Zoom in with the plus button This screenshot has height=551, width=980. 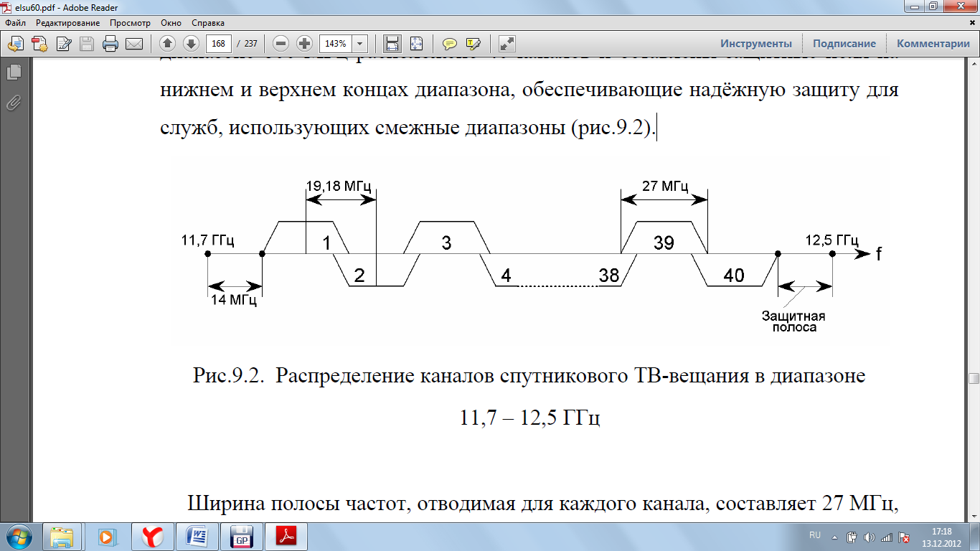pyautogui.click(x=305, y=44)
